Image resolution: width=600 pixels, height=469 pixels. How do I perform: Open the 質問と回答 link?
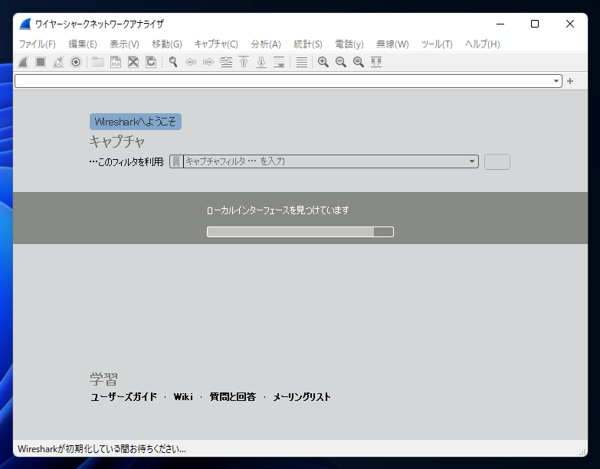(x=233, y=397)
